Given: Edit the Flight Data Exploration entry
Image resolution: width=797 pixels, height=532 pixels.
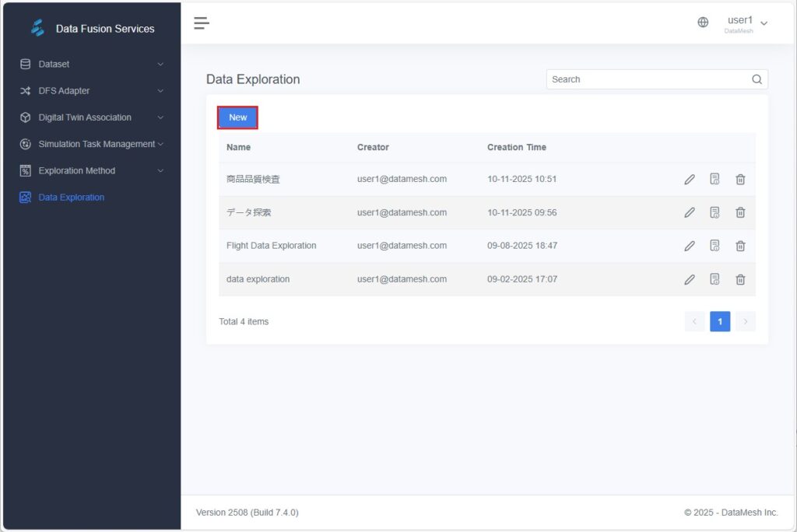Looking at the screenshot, I should point(690,246).
